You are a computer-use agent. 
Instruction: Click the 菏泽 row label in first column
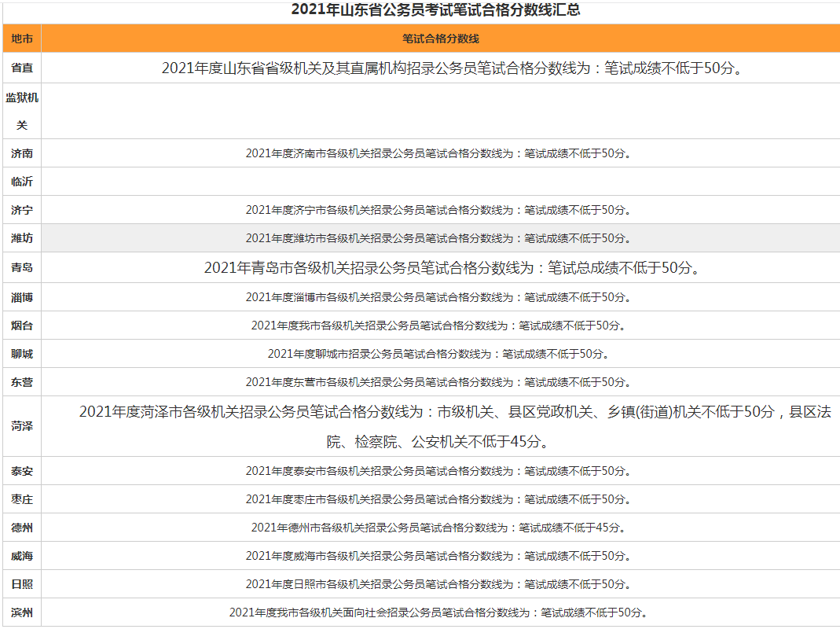point(22,426)
